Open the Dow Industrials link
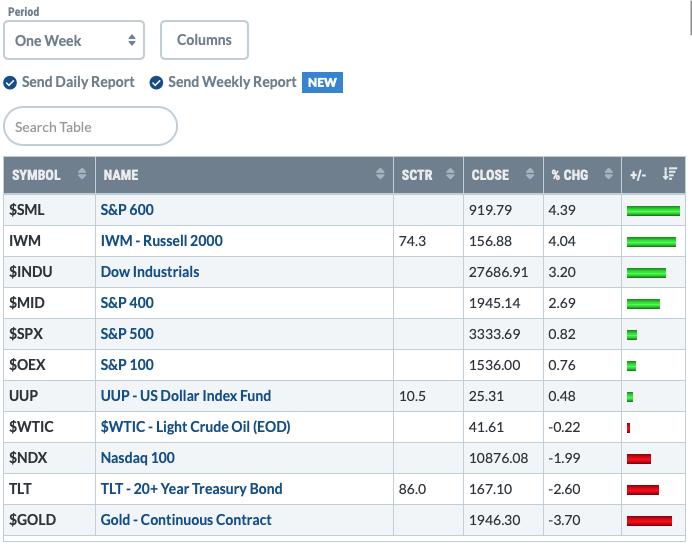The image size is (692, 545). [x=150, y=272]
